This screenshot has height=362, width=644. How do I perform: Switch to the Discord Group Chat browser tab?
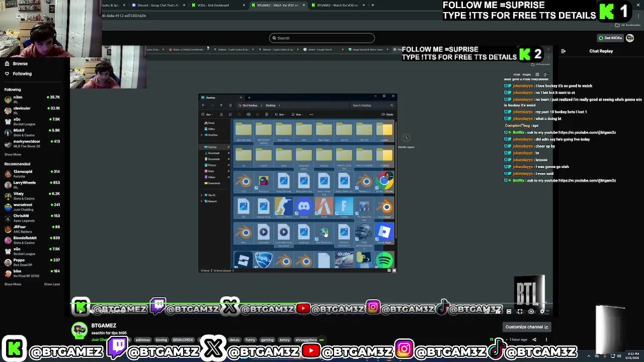[x=158, y=6]
